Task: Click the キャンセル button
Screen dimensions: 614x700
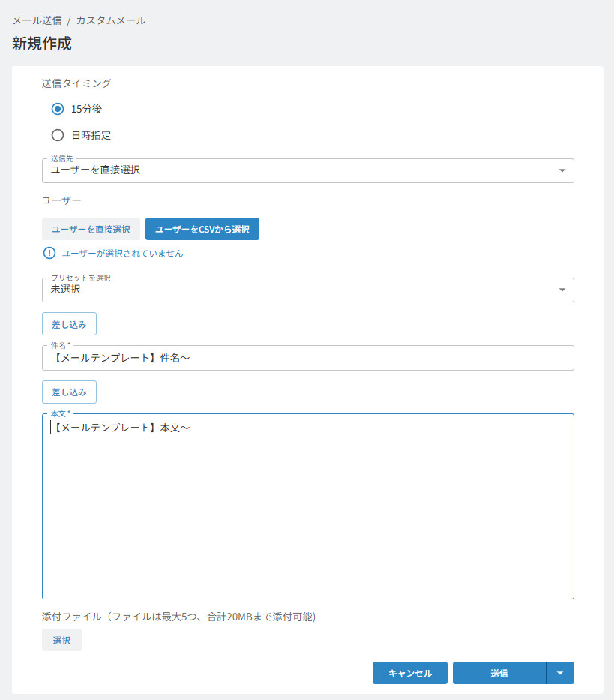Action: click(x=410, y=673)
